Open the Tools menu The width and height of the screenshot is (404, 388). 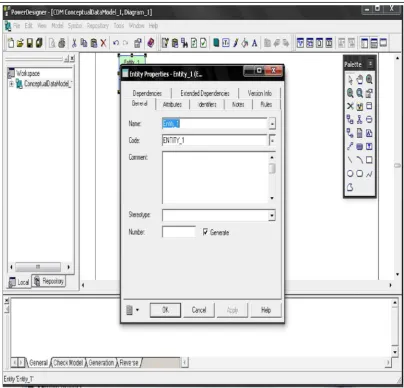click(119, 26)
